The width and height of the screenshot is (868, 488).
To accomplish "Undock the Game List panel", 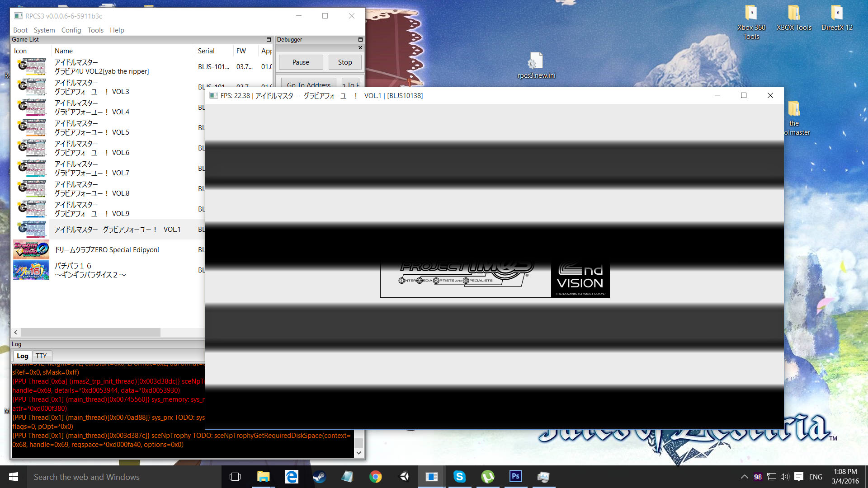I will tap(269, 40).
